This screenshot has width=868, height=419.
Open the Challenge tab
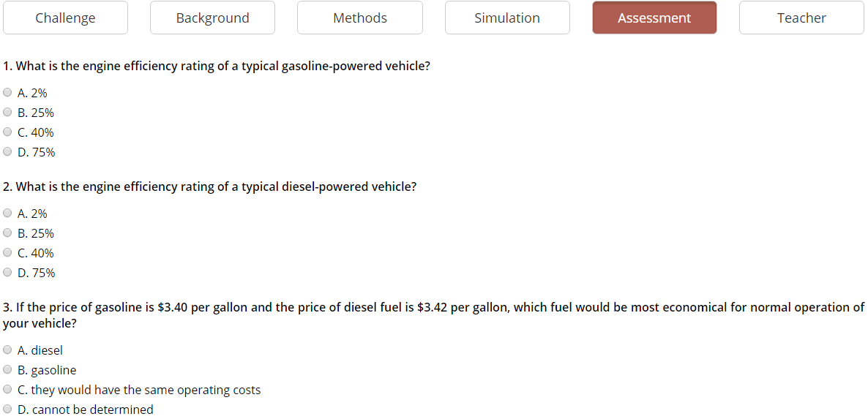(x=65, y=18)
